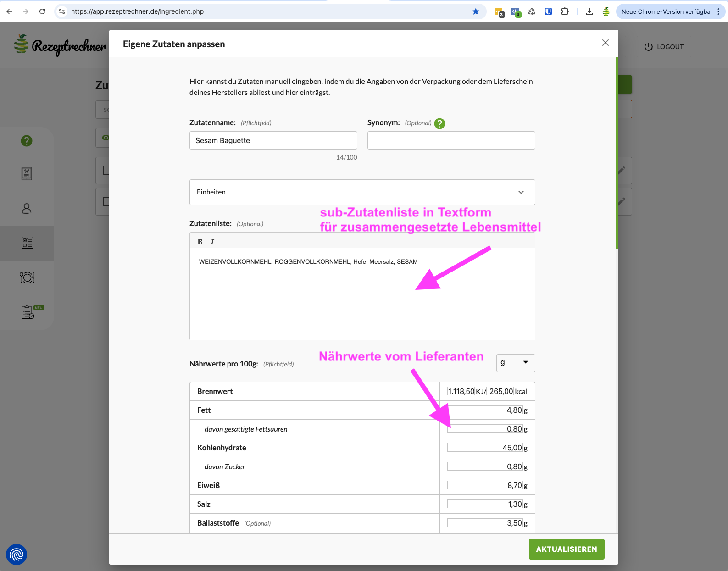Image resolution: width=728 pixels, height=571 pixels.
Task: Click the Fett value field showing 4,80
Action: pos(485,410)
